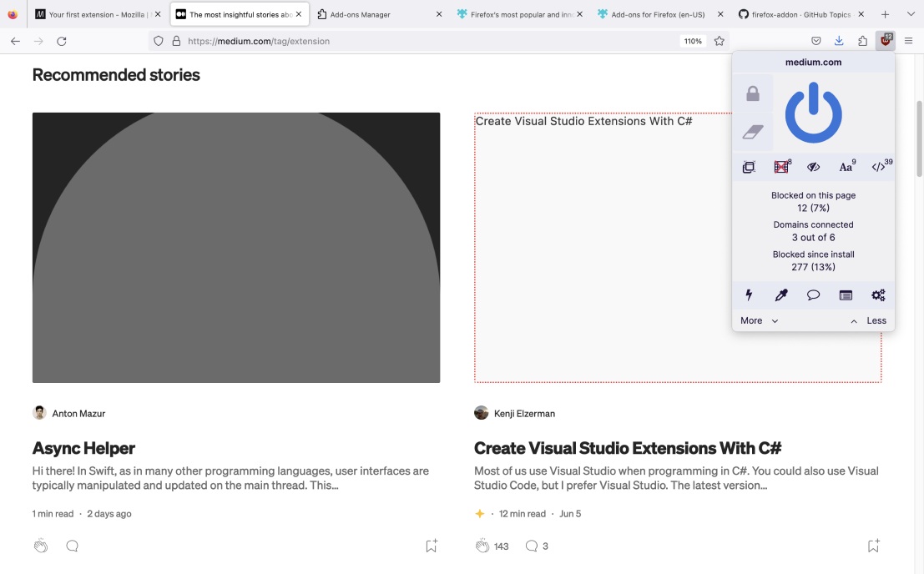The image size is (924, 574).
Task: Open comments on Visual Studio Extensions story
Action: pos(531,546)
